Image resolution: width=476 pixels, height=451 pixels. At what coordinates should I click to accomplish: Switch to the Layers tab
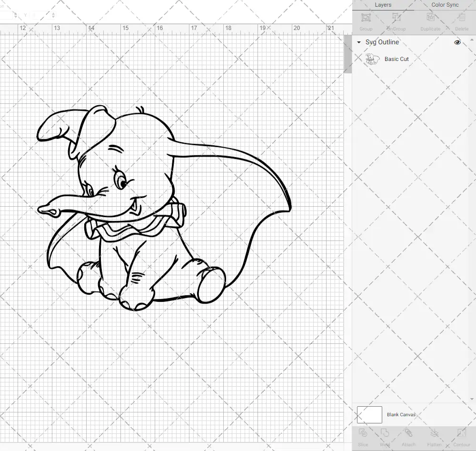pos(383,5)
